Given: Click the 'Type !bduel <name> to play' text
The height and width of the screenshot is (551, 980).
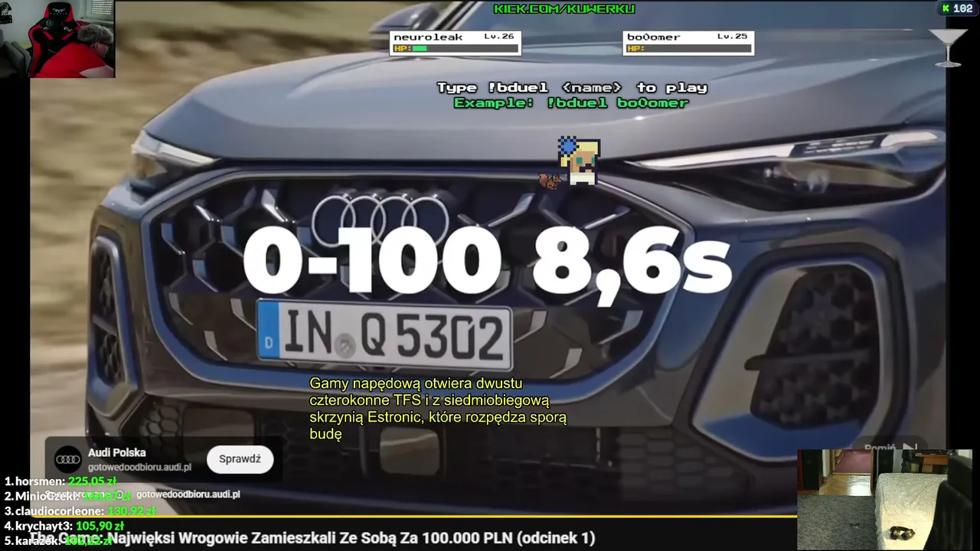Looking at the screenshot, I should [x=572, y=88].
